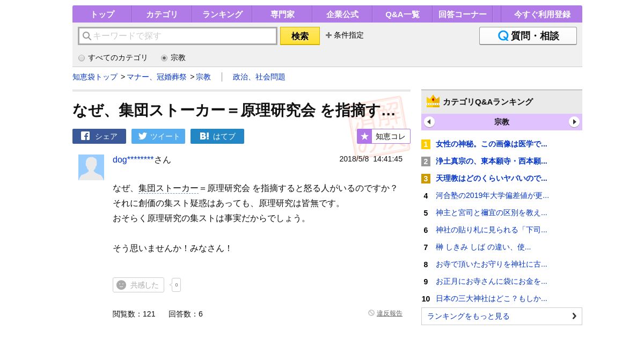Click the next category arrow in ranking
This screenshot has width=644, height=338.
574,122
